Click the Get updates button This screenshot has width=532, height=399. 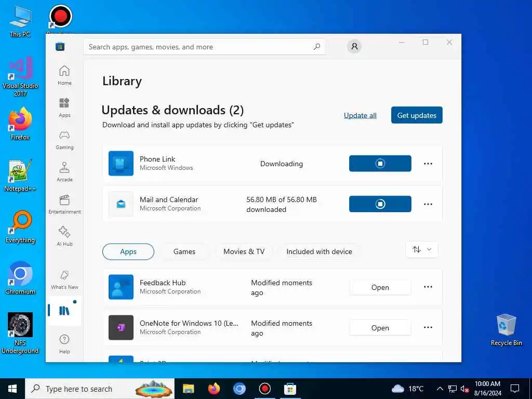click(417, 115)
